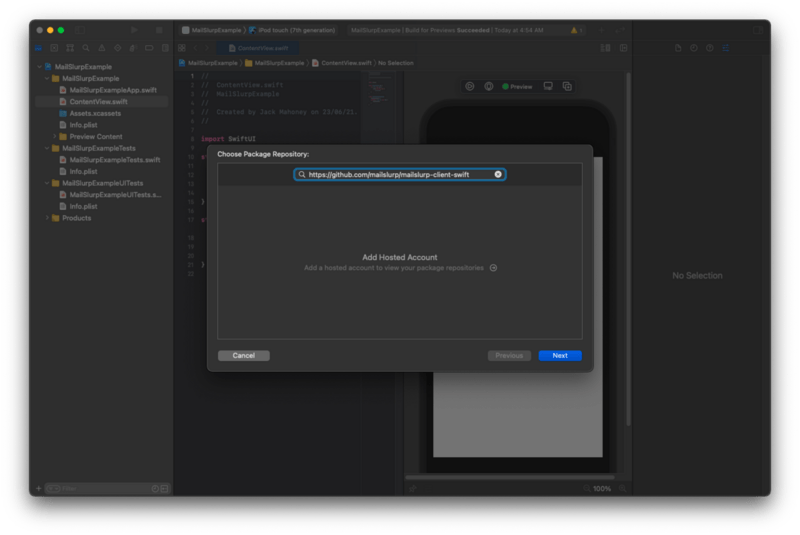Viewport: 800px width, 535px height.
Task: Click inspect preview button in the canvas
Action: coord(488,87)
